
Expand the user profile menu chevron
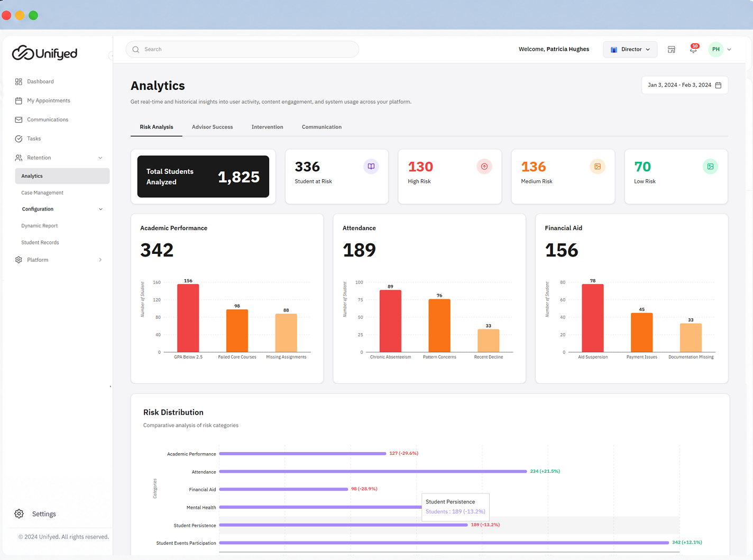coord(729,50)
